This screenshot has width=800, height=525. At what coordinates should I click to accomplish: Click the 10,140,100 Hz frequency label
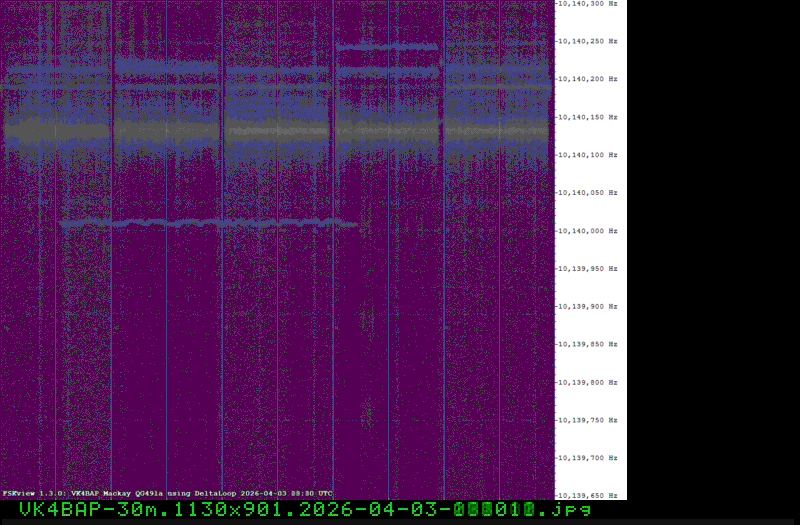click(588, 155)
